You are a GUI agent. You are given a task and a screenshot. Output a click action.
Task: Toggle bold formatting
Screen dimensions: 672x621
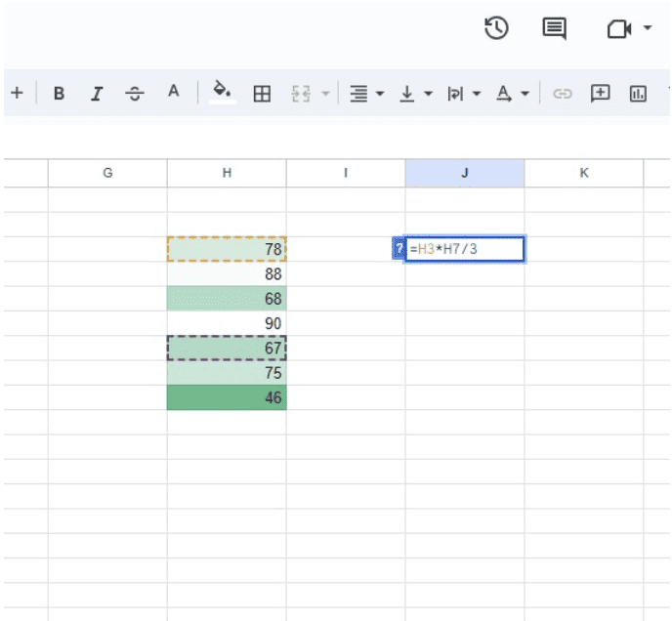(60, 94)
